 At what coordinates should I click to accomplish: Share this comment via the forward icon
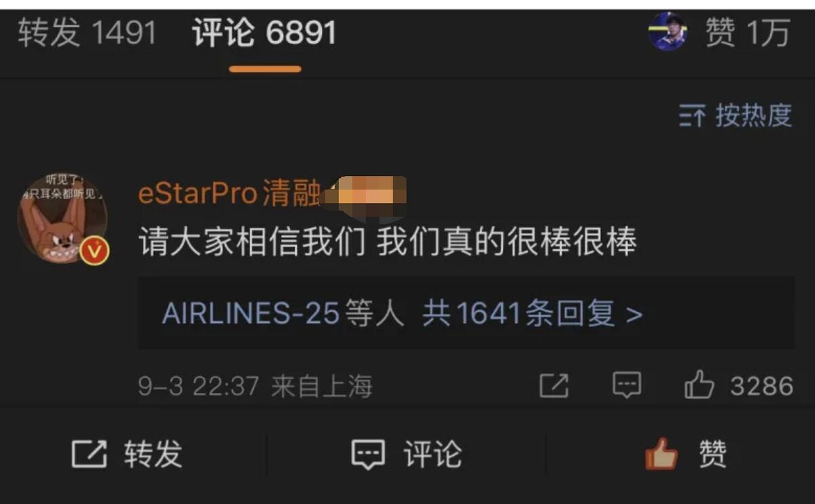point(554,386)
